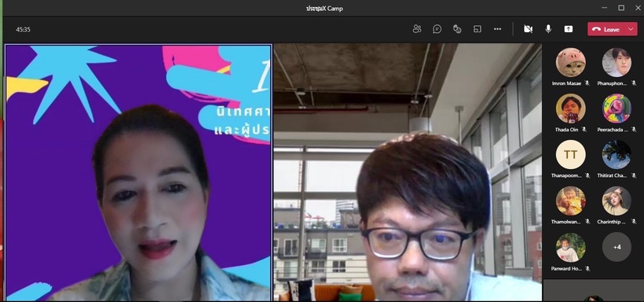Click the name label Imron Masae

tap(566, 83)
